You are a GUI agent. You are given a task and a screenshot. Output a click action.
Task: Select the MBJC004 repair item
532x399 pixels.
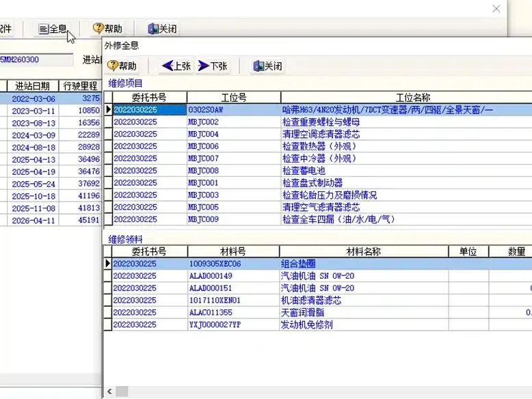tap(318, 134)
